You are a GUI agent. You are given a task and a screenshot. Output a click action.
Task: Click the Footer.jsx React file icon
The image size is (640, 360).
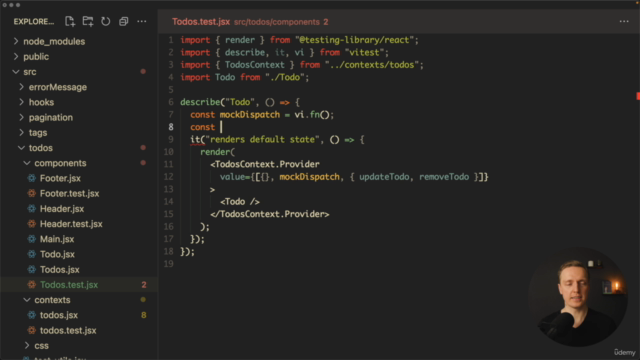pyautogui.click(x=31, y=178)
